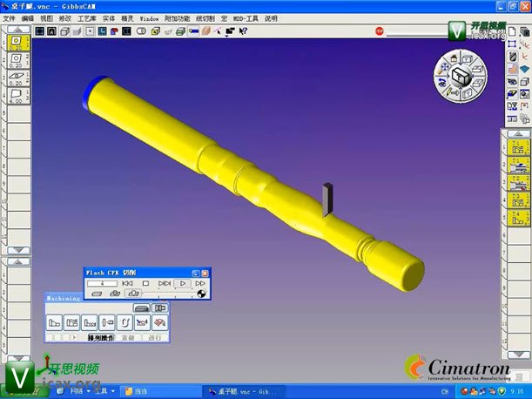532x399 pixels.
Task: Click the step-forward button in the Flash CPR panel
Action: click(165, 283)
